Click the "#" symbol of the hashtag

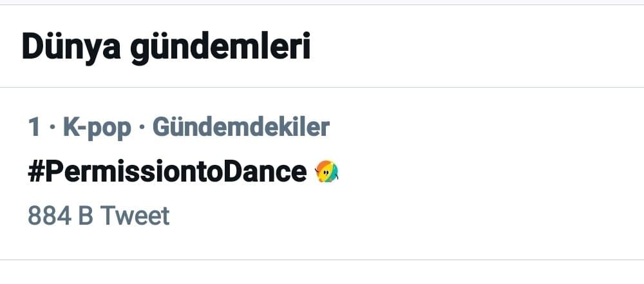(x=36, y=172)
